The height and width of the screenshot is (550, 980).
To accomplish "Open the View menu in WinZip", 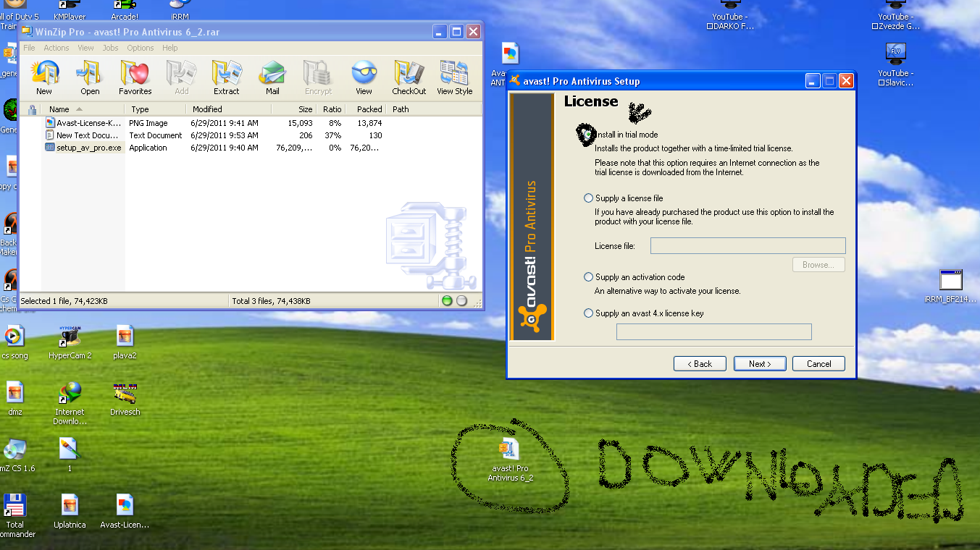I will pos(85,48).
